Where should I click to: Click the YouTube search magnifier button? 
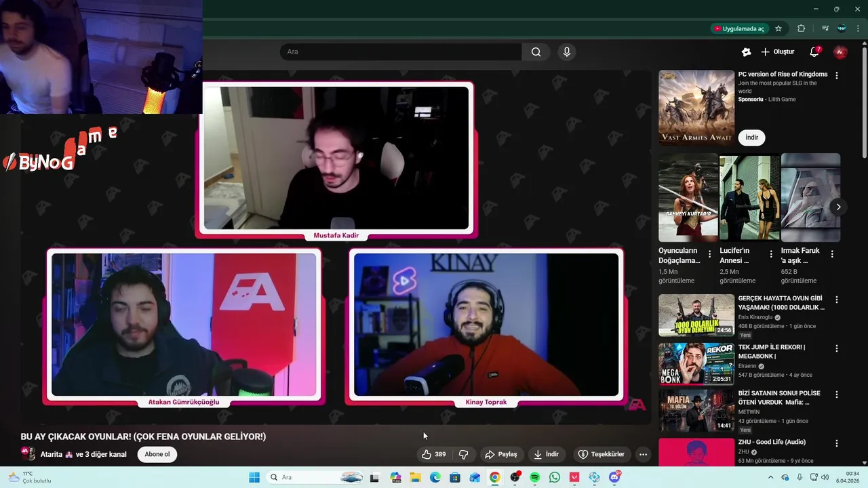coord(536,52)
